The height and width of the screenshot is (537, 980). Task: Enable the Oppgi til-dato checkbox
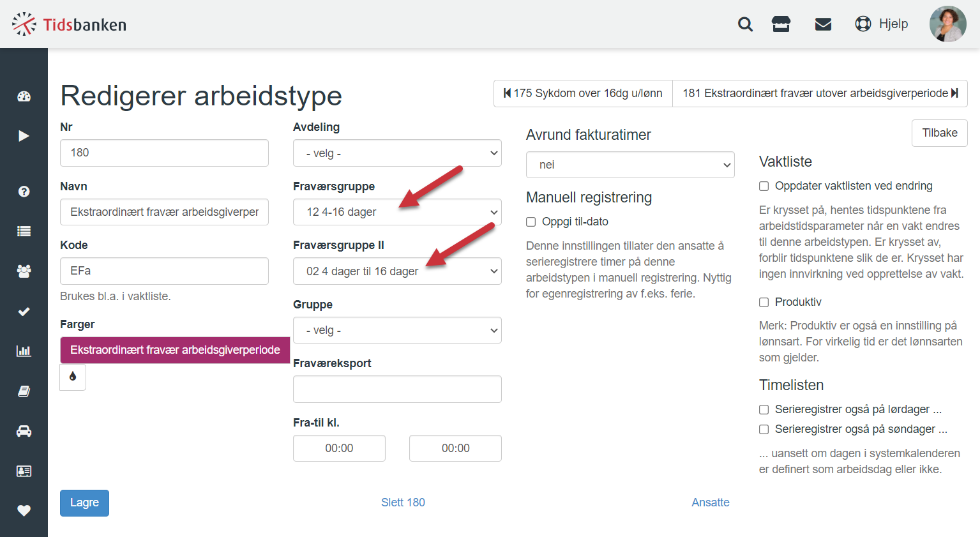[x=531, y=222]
